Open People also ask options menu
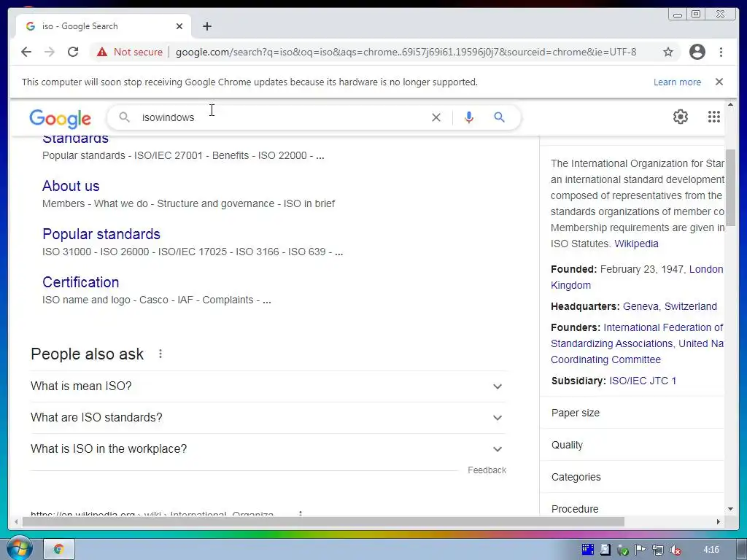Image resolution: width=747 pixels, height=560 pixels. pyautogui.click(x=160, y=354)
